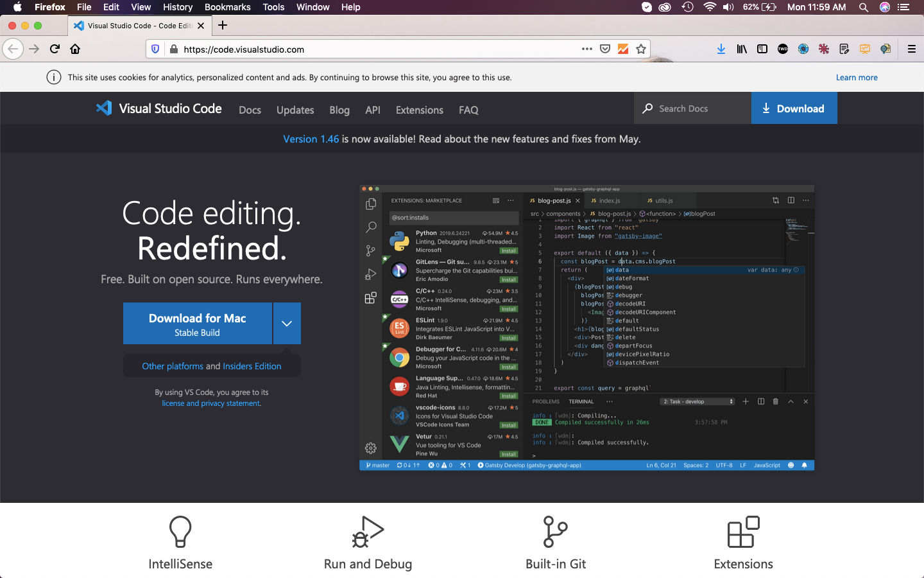Expand the download options dropdown arrow
Image resolution: width=924 pixels, height=578 pixels.
point(287,323)
